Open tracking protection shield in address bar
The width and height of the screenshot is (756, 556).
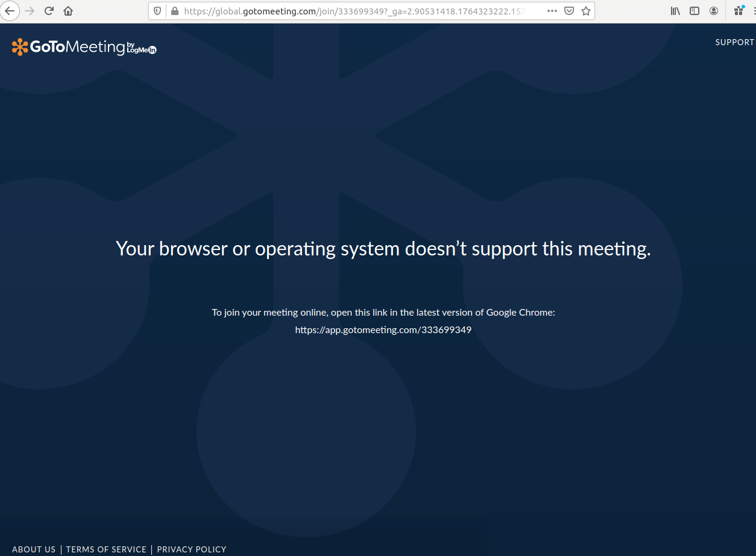click(158, 11)
